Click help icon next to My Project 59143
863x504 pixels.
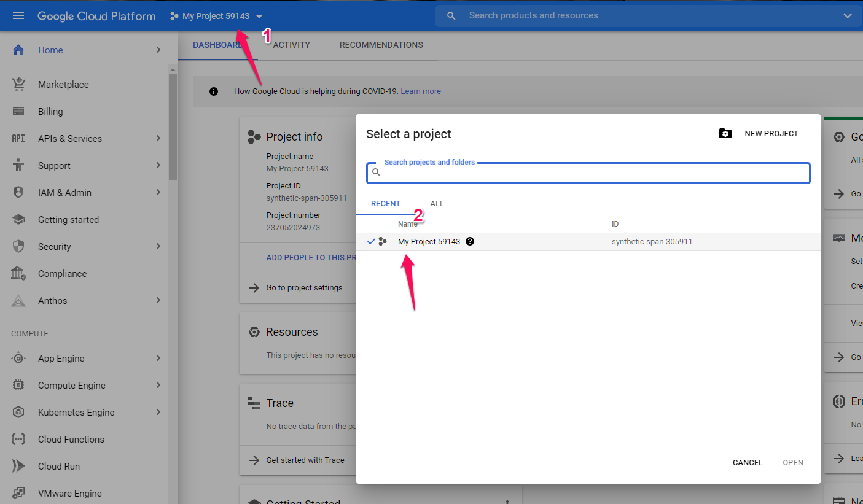(470, 241)
